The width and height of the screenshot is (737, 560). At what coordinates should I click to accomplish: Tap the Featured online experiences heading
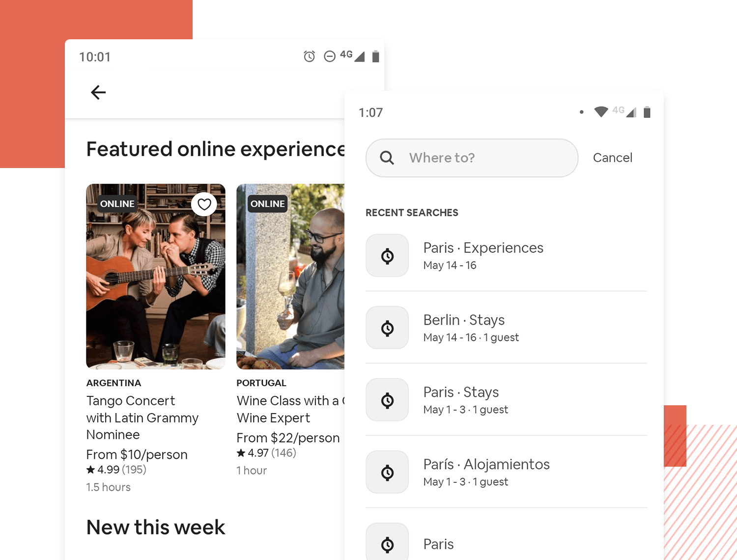(x=216, y=149)
